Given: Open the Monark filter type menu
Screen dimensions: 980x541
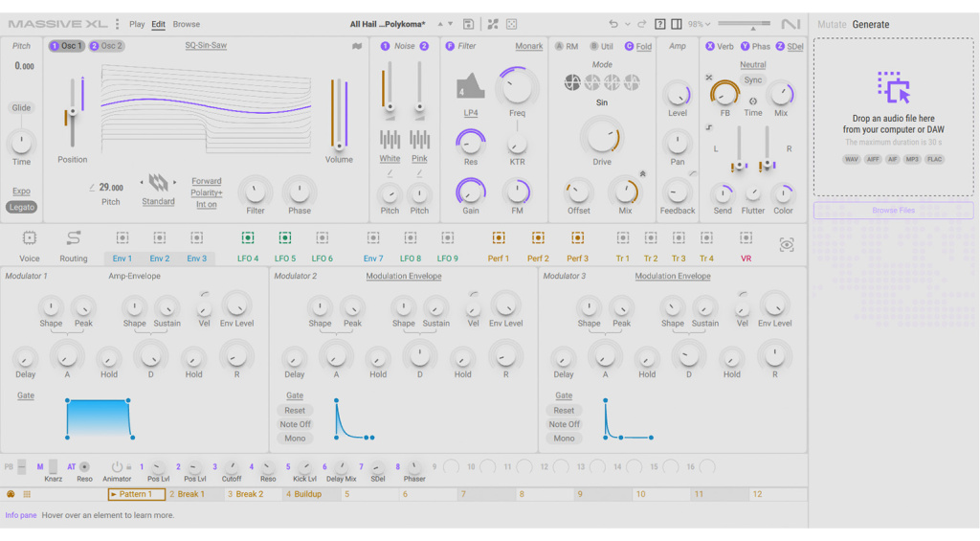Looking at the screenshot, I should [528, 46].
